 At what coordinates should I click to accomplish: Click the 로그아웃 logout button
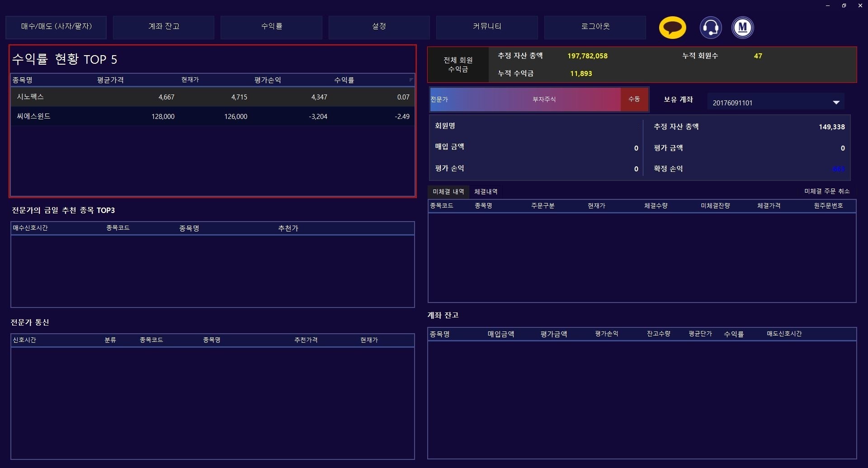coord(595,27)
